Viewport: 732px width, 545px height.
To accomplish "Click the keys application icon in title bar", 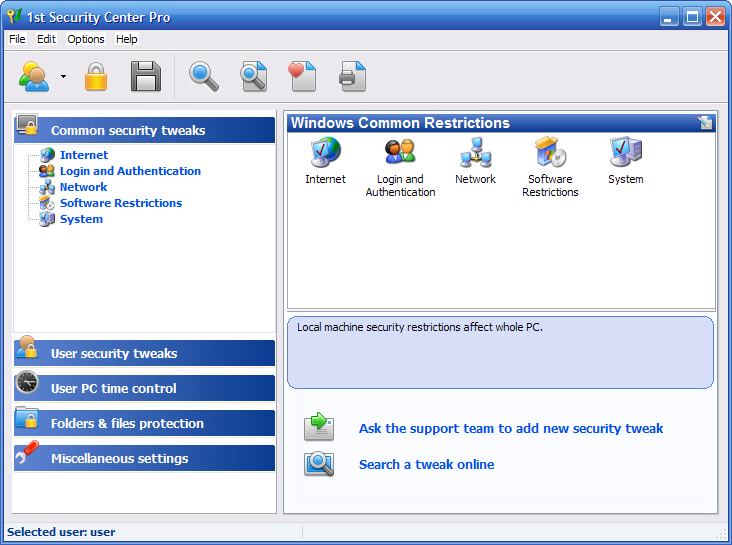I will point(14,16).
